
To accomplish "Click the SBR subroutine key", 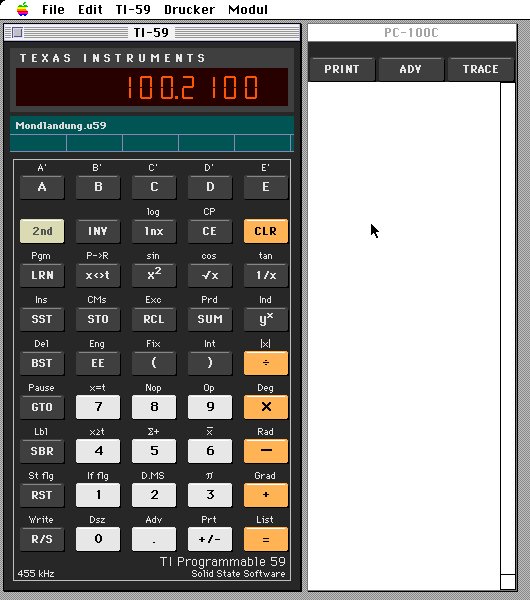I will pyautogui.click(x=42, y=451).
